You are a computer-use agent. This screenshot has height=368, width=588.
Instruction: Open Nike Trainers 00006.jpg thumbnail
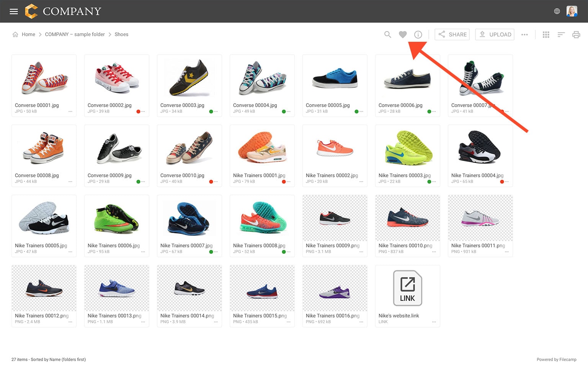coord(117,219)
